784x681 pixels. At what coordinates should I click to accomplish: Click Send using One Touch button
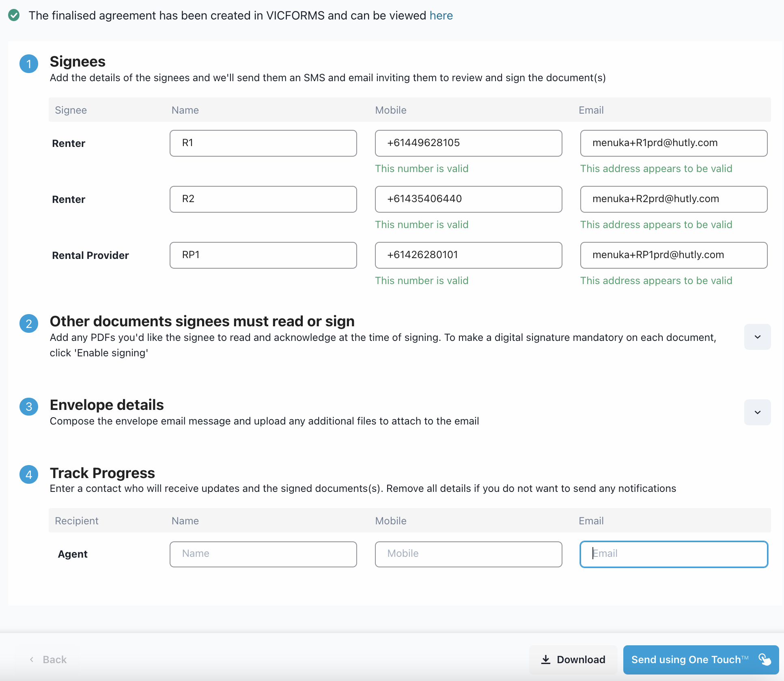pyautogui.click(x=700, y=659)
